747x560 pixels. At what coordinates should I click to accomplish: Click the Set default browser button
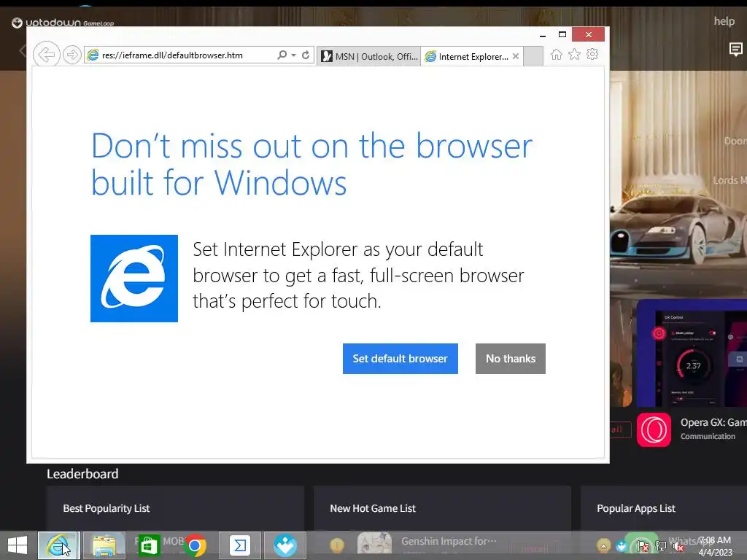pyautogui.click(x=400, y=359)
